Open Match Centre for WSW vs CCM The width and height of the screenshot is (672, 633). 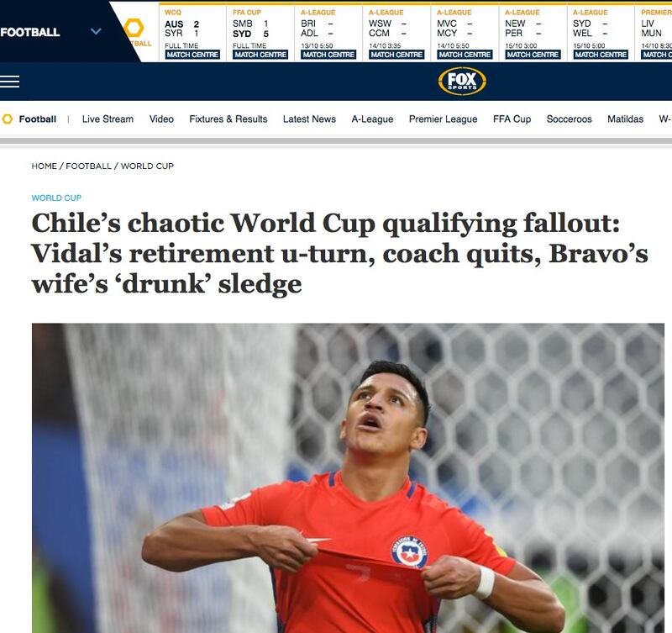coord(396,55)
